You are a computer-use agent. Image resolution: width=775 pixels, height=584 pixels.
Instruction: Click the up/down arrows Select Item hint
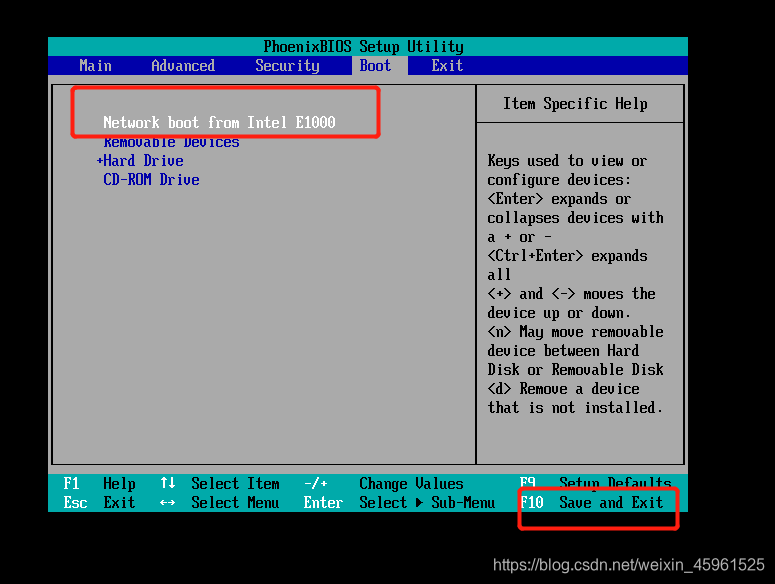click(220, 483)
